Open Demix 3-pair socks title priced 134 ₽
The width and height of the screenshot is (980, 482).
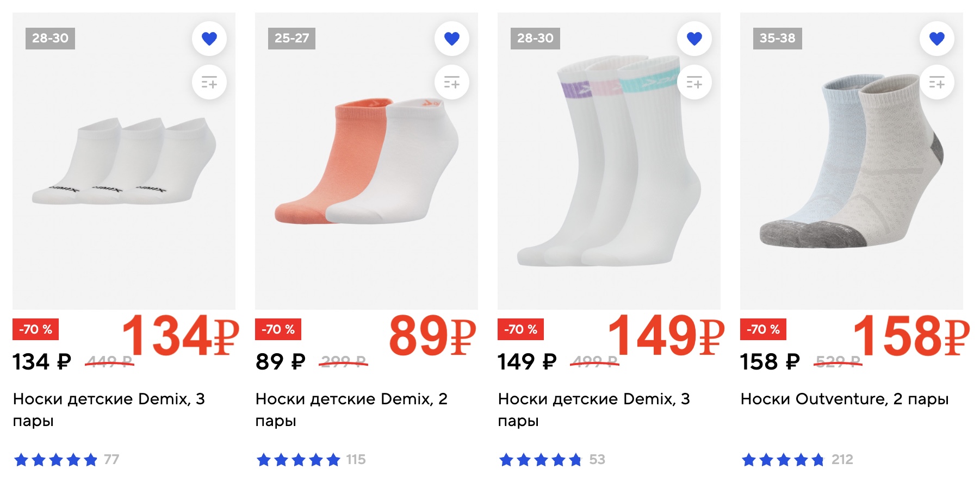109,409
